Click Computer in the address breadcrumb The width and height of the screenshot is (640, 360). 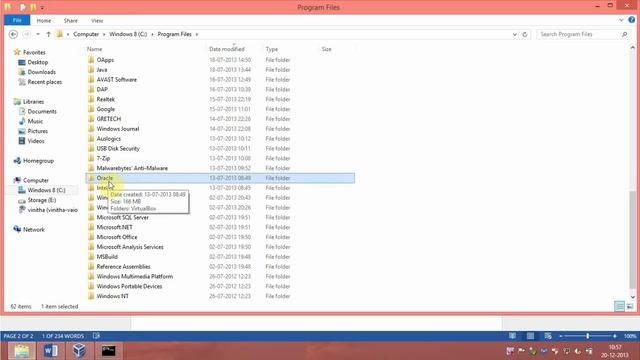(x=86, y=34)
